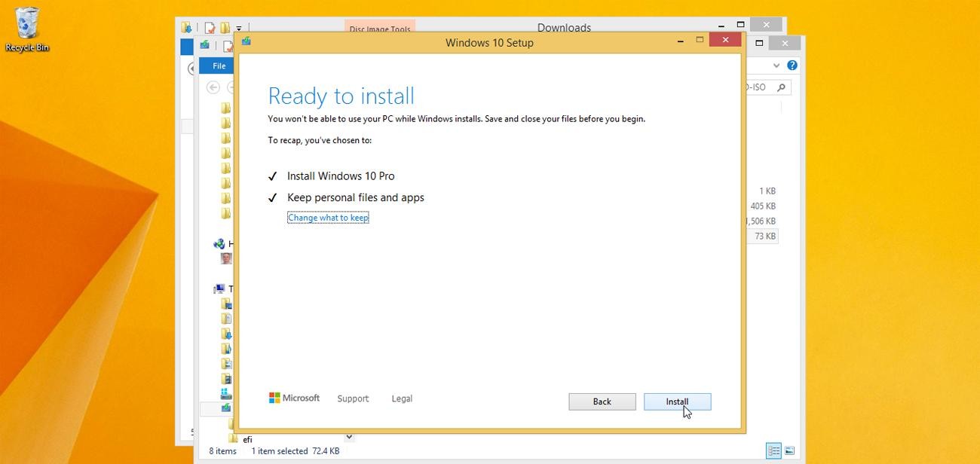Maximize the Downloads window
The image size is (980, 464).
(740, 25)
